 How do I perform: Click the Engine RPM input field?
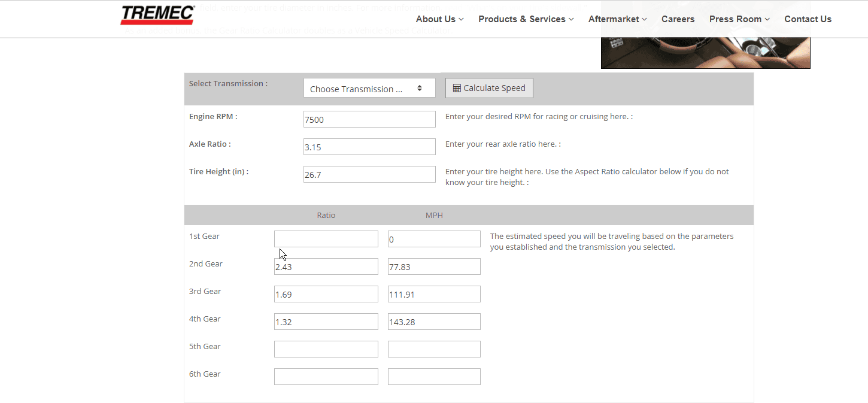point(369,119)
